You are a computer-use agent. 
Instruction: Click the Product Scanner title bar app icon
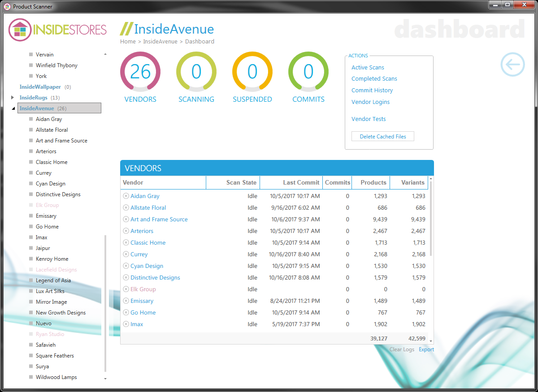tap(7, 6)
